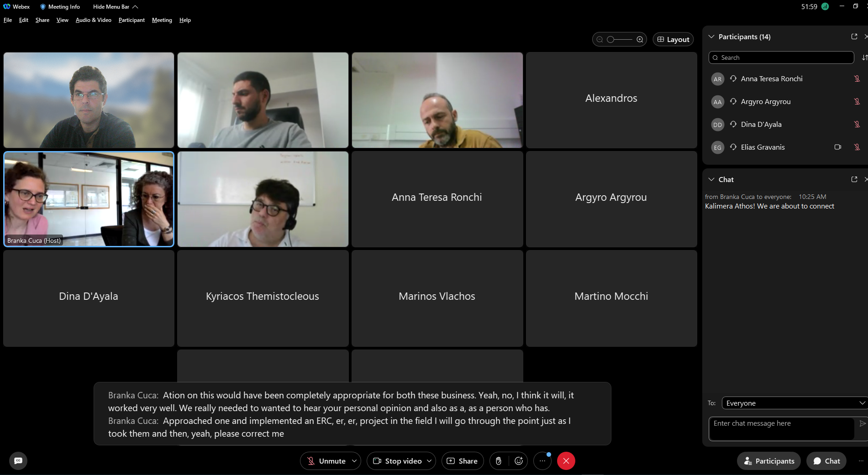868x475 pixels.
Task: Open the Audio & Video menu
Action: coord(93,20)
